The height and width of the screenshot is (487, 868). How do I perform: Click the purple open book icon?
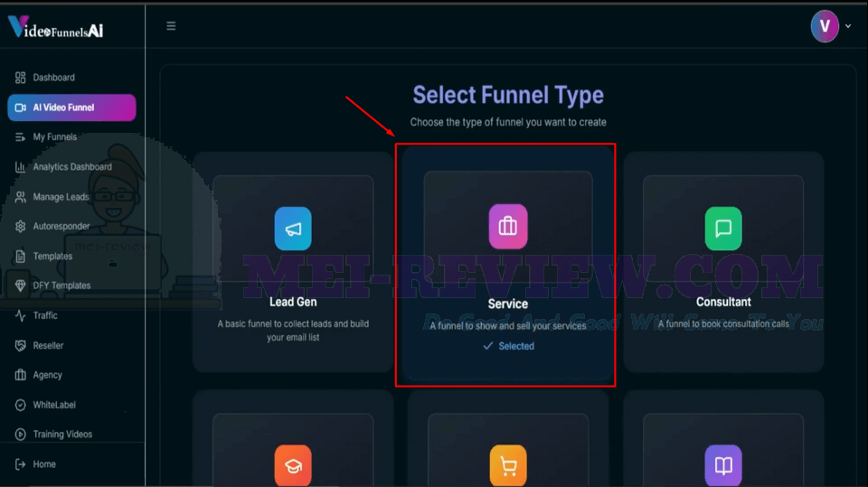(723, 465)
